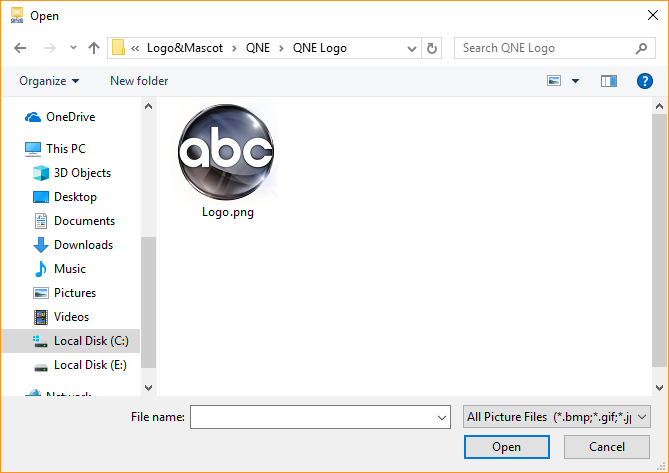Image resolution: width=669 pixels, height=473 pixels.
Task: Click the navigation pane scrollbar thumb
Action: pyautogui.click(x=148, y=302)
